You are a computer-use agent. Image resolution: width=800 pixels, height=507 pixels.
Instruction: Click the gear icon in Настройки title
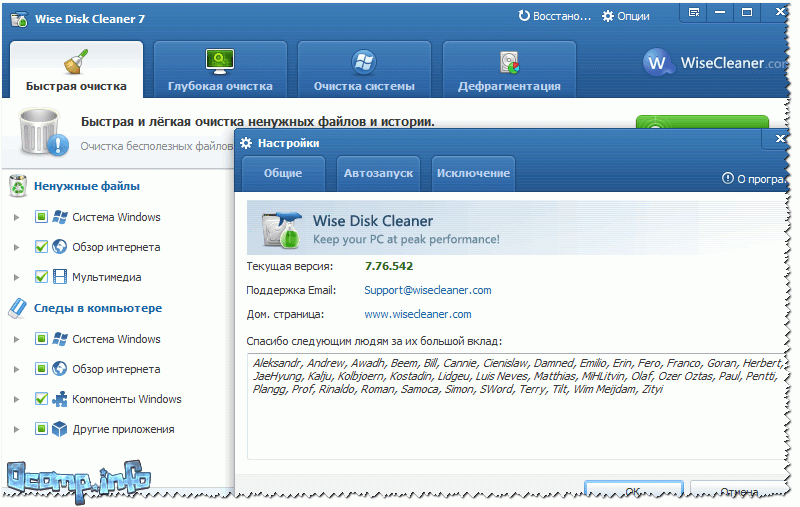tap(246, 143)
